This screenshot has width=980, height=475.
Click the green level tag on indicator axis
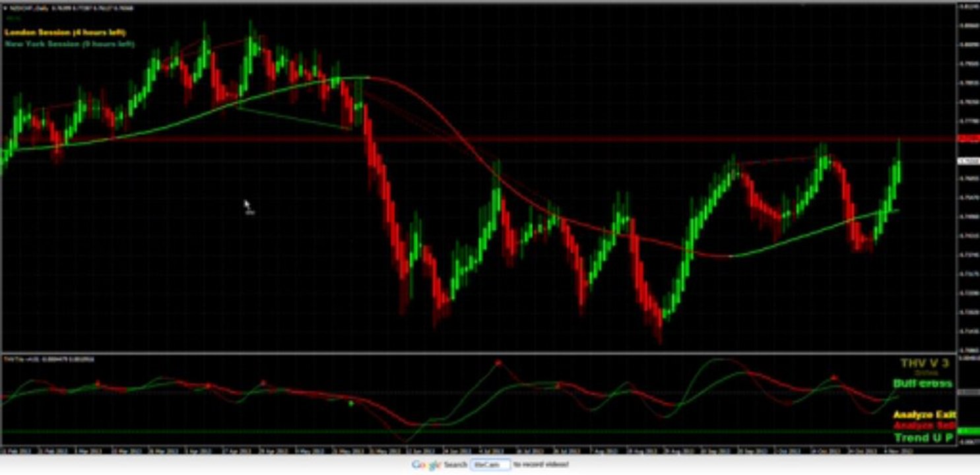968,431
